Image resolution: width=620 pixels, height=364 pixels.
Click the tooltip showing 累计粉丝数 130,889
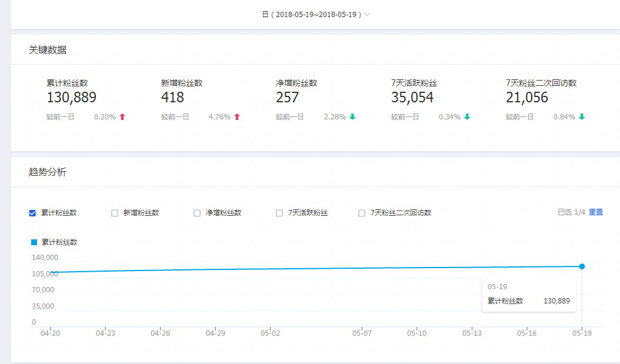(x=528, y=293)
